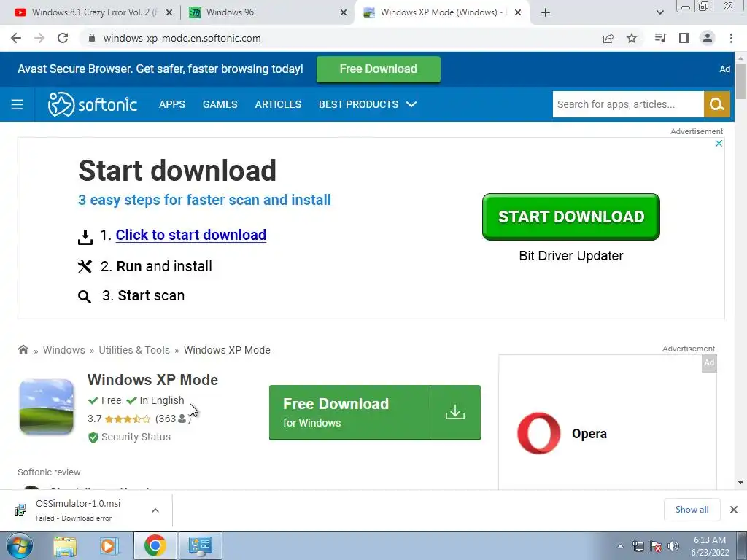Screen dimensions: 747x560
Task: Click the orange search magnifier button
Action: (717, 104)
